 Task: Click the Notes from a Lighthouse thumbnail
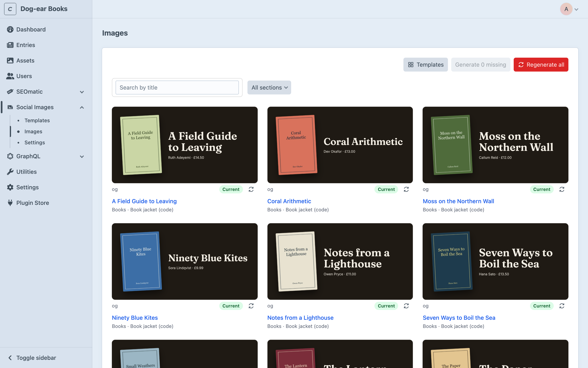[x=340, y=261]
